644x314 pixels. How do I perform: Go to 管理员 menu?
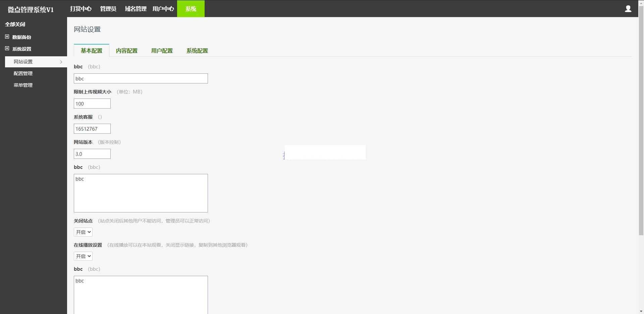coord(108,9)
